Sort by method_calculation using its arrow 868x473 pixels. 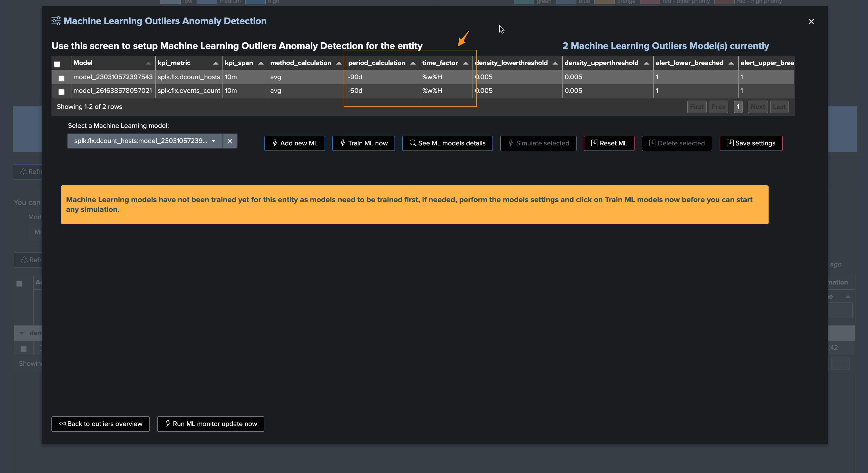click(339, 63)
